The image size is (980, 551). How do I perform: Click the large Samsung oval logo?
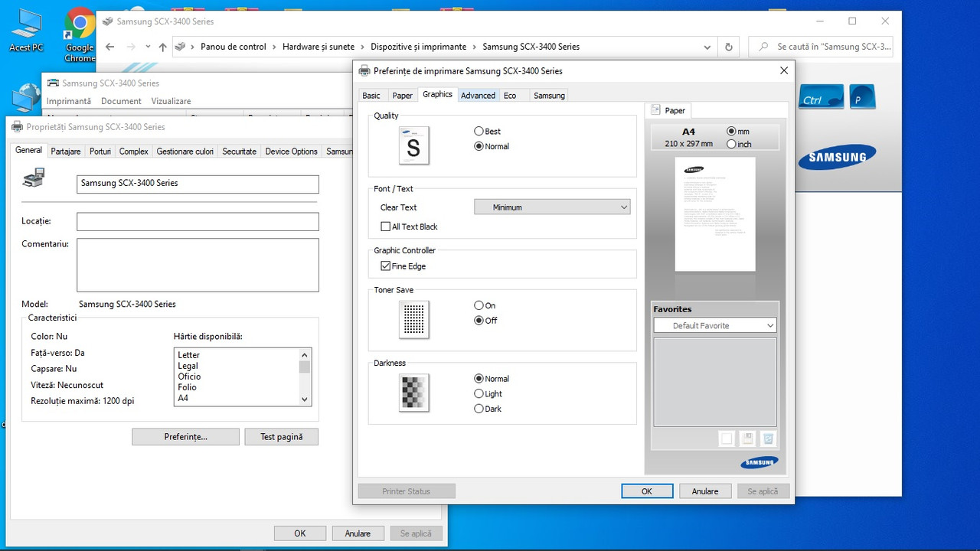click(838, 157)
